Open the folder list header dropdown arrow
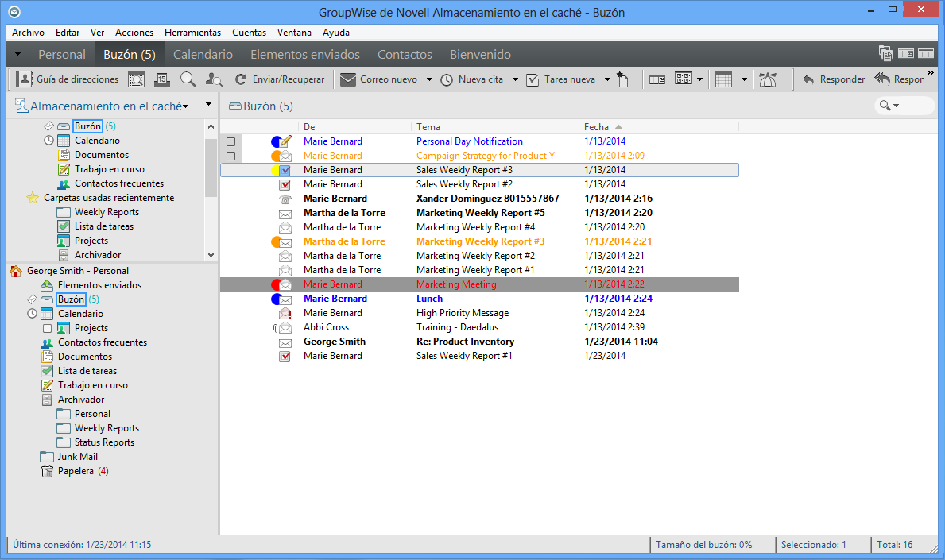Screen dimensions: 945x560 coord(208,105)
